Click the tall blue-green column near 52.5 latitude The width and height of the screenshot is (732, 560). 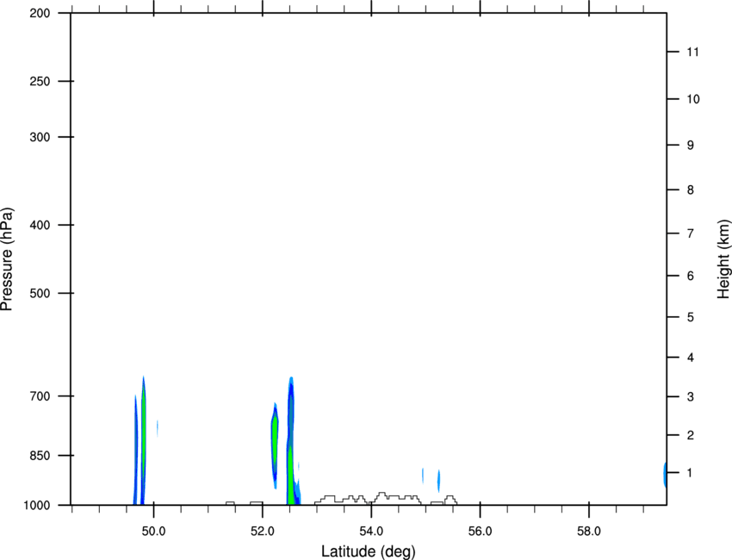pos(291,441)
